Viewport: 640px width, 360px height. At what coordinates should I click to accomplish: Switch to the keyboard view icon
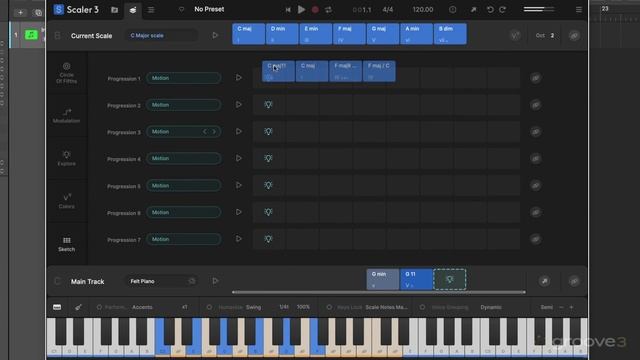point(57,307)
